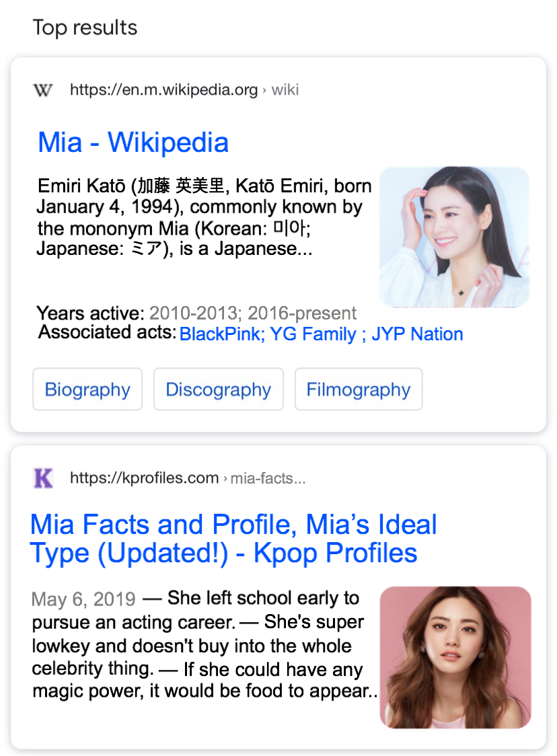Open the Biography section chip
The image size is (557, 756).
(87, 389)
